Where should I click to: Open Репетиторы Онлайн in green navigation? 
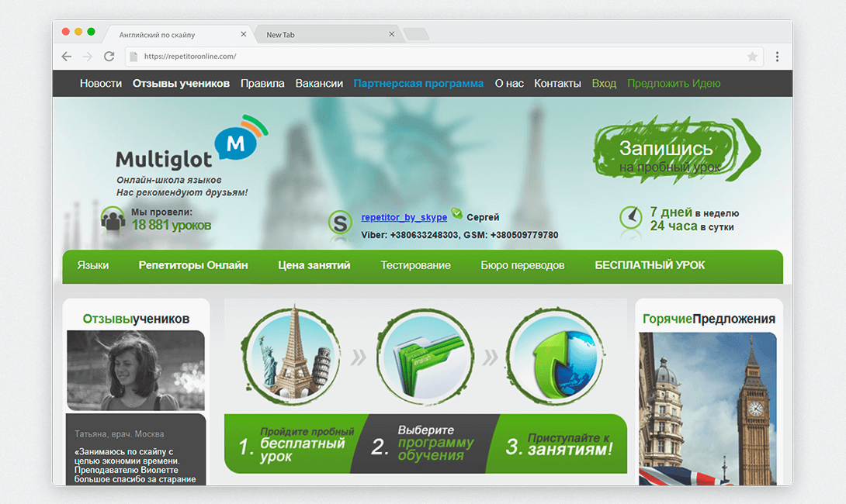[193, 265]
